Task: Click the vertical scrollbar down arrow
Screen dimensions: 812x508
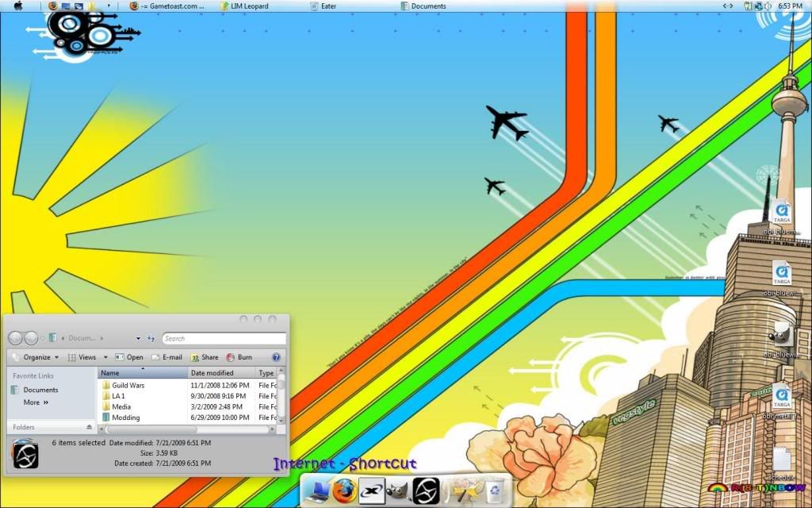Action: (x=282, y=420)
